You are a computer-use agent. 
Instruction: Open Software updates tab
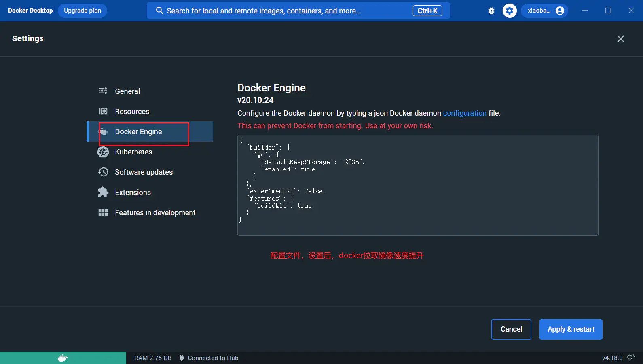(150, 172)
